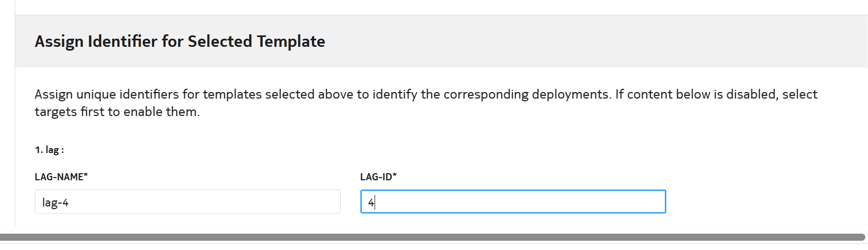Click the right end of horizontal scrollbar
The width and height of the screenshot is (868, 250).
(x=859, y=237)
